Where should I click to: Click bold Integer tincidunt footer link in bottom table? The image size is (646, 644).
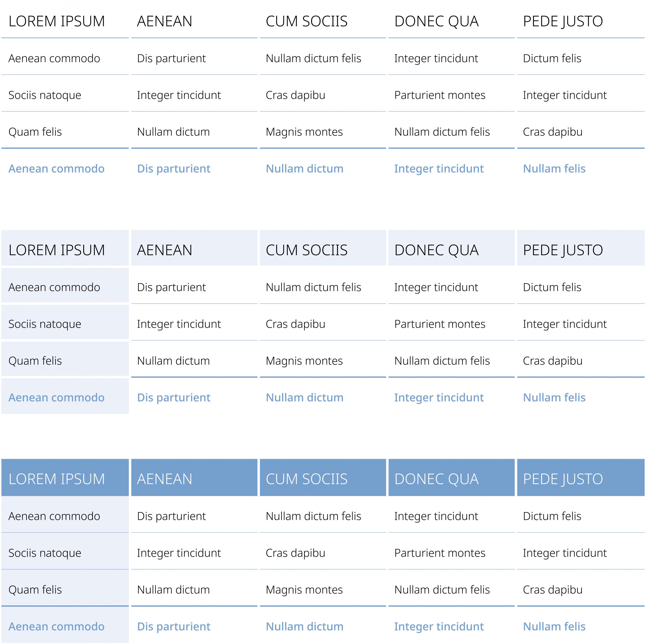[x=439, y=626]
